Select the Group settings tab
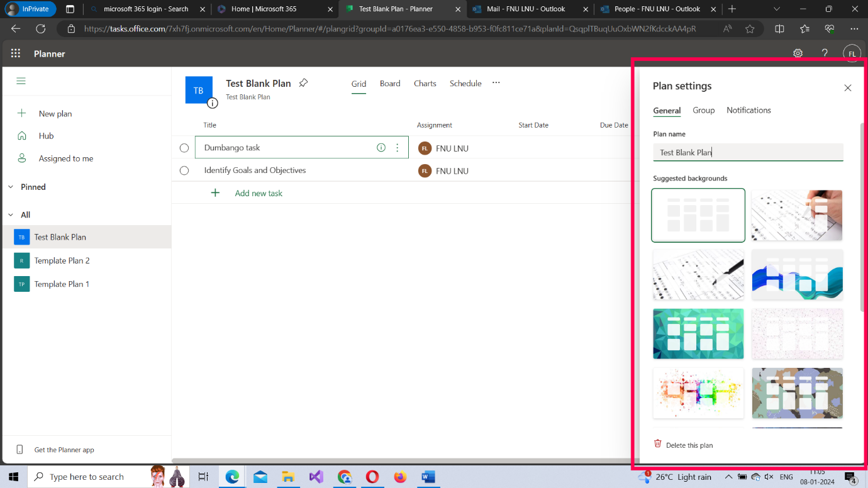Viewport: 868px width, 488px height. [704, 110]
